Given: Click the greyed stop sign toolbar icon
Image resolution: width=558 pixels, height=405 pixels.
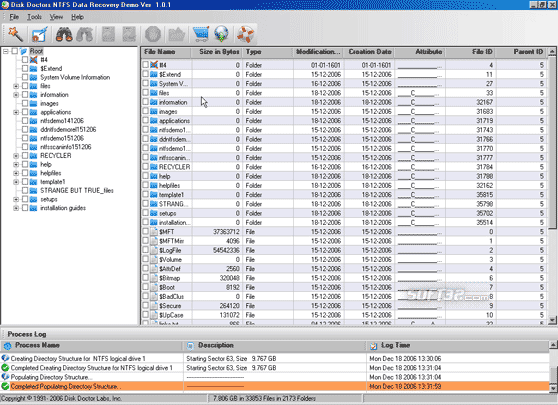Looking at the screenshot, I should 153,34.
